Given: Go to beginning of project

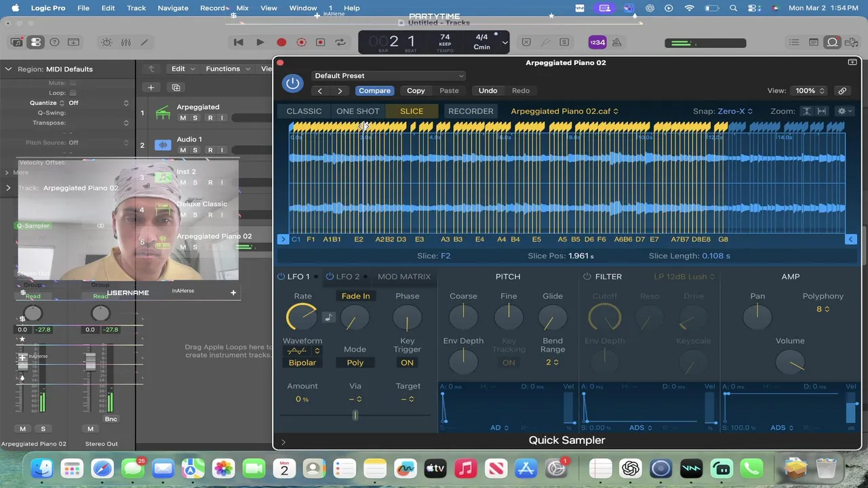Looking at the screenshot, I should (x=238, y=42).
